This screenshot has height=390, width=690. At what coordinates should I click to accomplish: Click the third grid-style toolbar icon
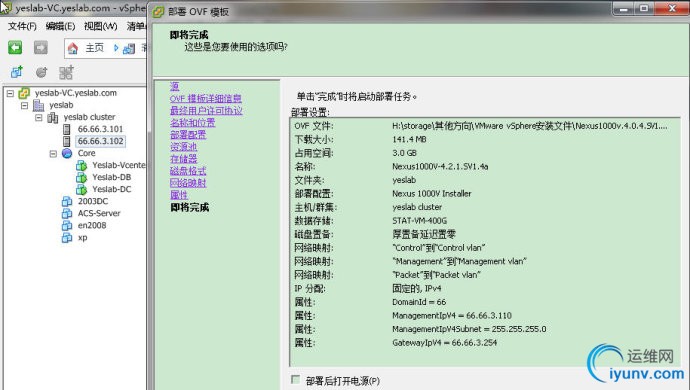pyautogui.click(x=66, y=72)
